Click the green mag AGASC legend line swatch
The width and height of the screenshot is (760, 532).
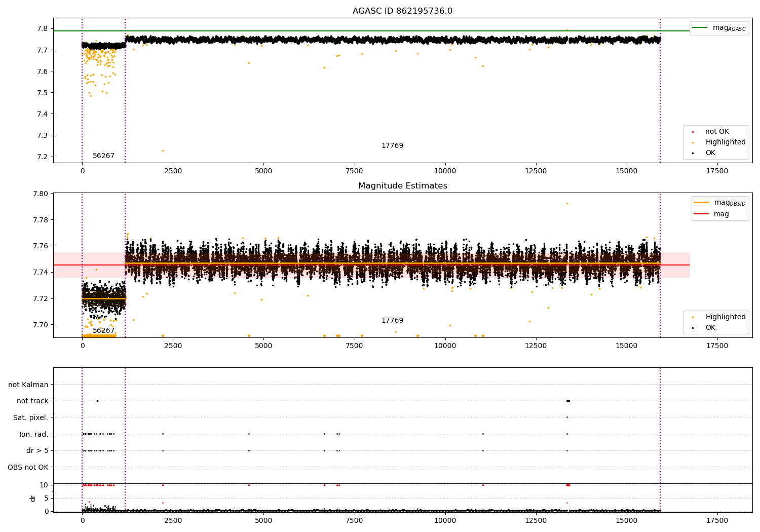[700, 28]
